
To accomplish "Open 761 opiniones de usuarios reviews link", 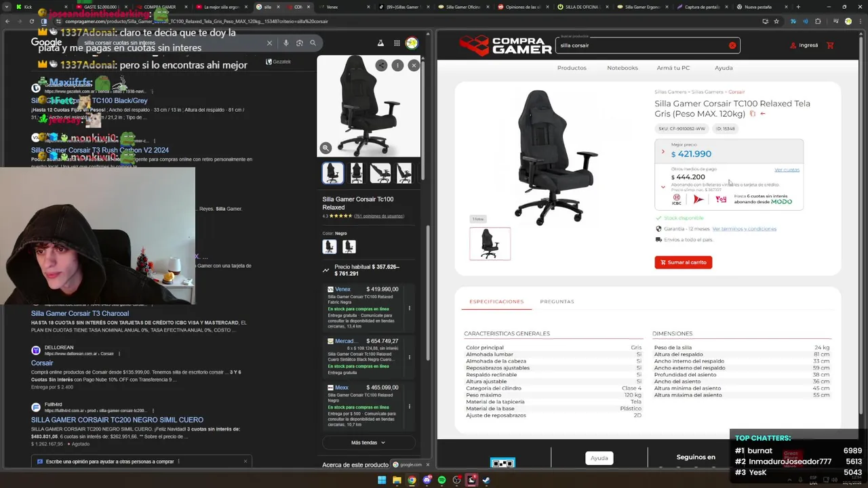I will coord(378,216).
